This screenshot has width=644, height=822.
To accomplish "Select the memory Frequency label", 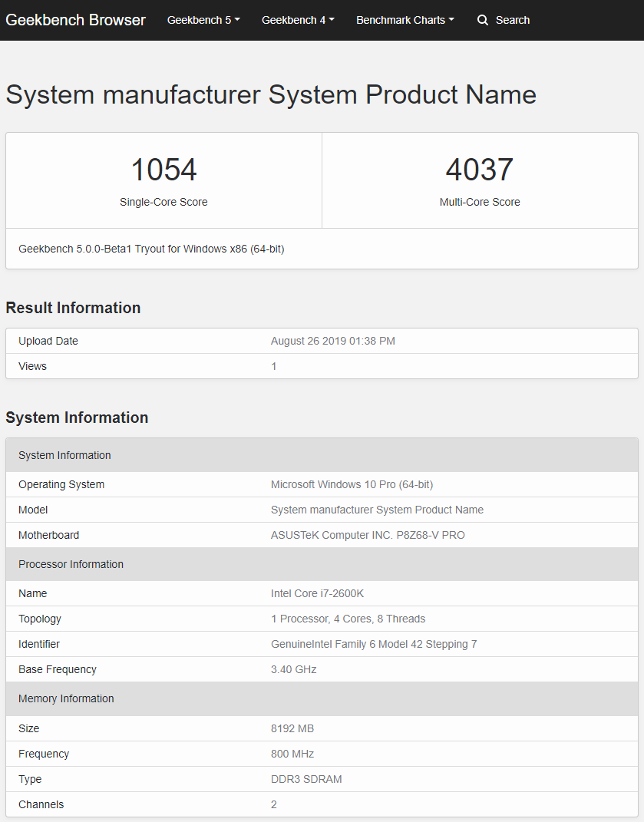I will coord(44,754).
